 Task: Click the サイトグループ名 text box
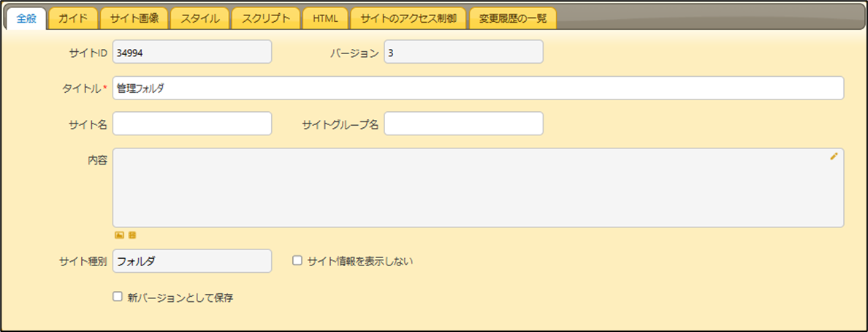click(x=463, y=124)
